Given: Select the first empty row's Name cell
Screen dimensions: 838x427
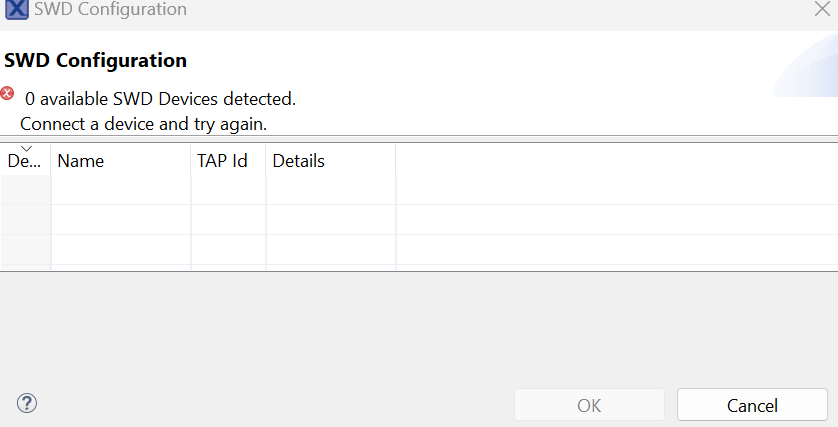Looking at the screenshot, I should coord(120,190).
